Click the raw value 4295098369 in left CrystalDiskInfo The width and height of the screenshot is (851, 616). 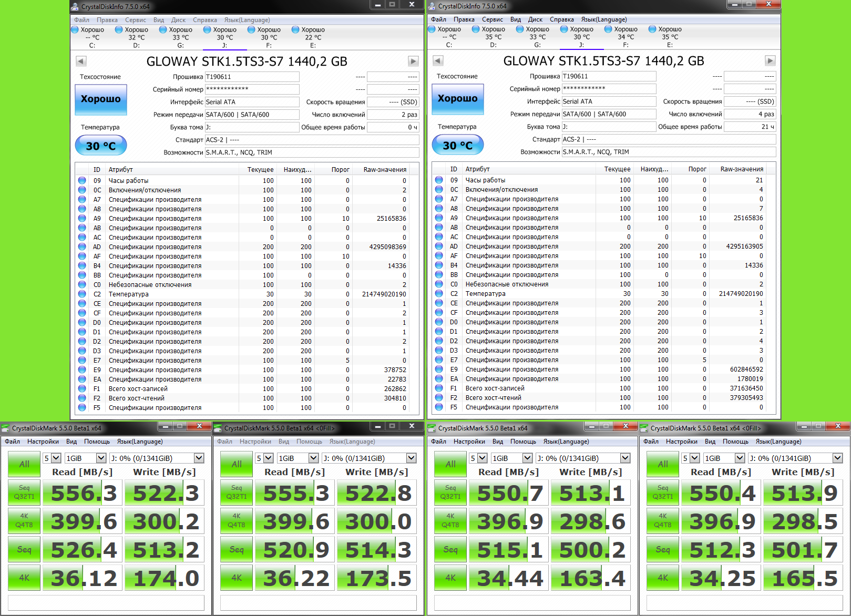(388, 247)
